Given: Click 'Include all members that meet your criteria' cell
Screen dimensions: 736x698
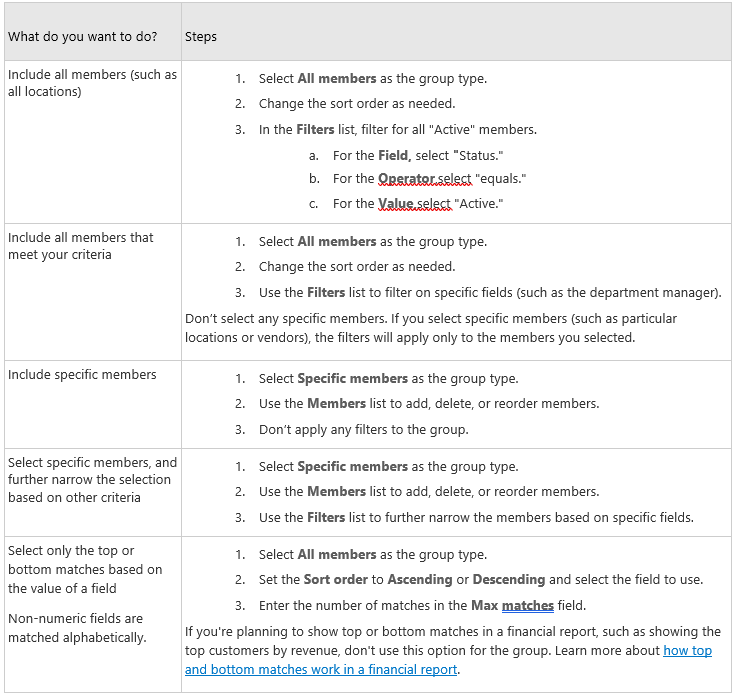Looking at the screenshot, I should (x=81, y=246).
